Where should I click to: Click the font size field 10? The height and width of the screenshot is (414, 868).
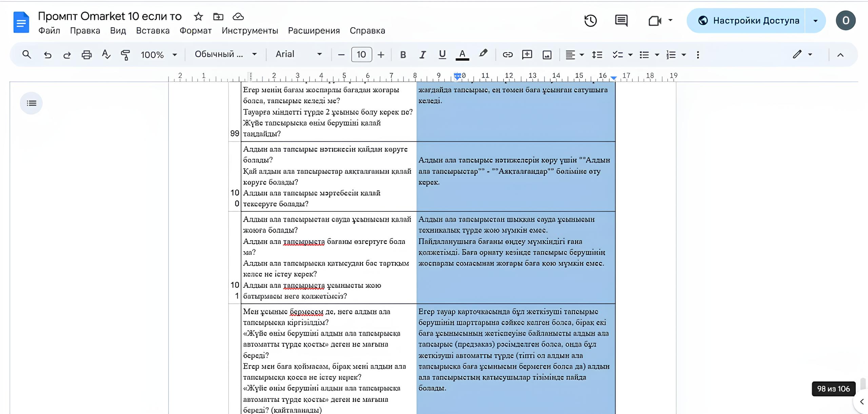coord(361,55)
